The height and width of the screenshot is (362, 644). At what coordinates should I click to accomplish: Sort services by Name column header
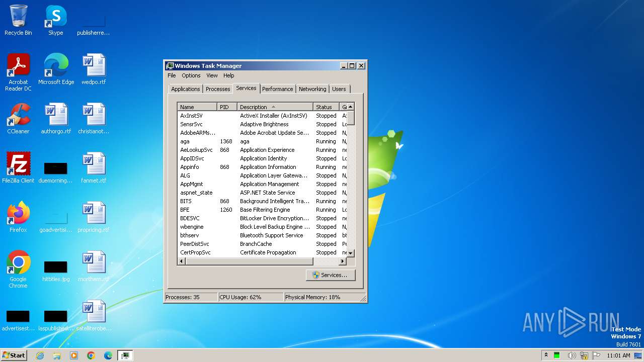(197, 107)
